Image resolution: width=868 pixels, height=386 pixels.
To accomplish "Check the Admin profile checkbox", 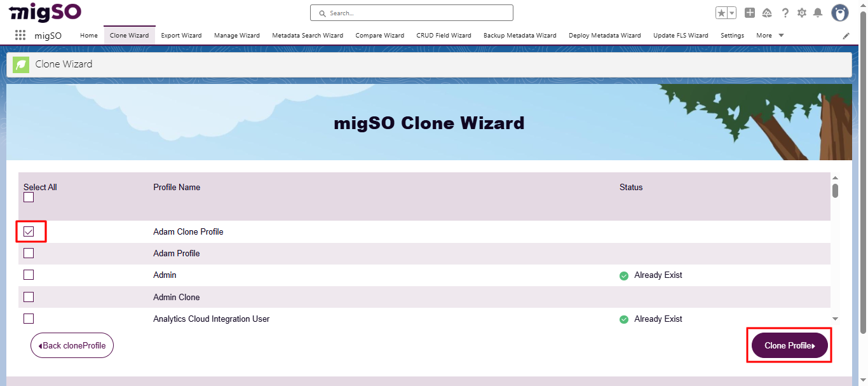I will [x=29, y=275].
